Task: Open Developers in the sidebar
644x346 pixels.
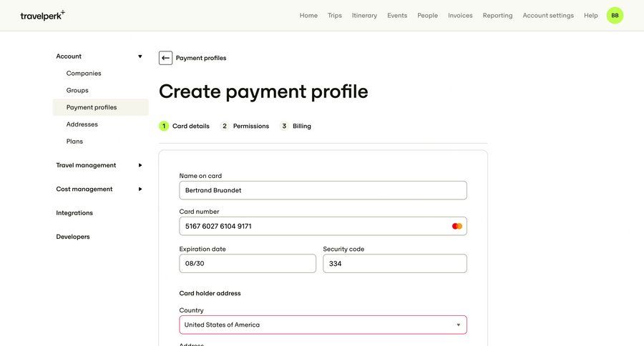Action: pos(73,237)
